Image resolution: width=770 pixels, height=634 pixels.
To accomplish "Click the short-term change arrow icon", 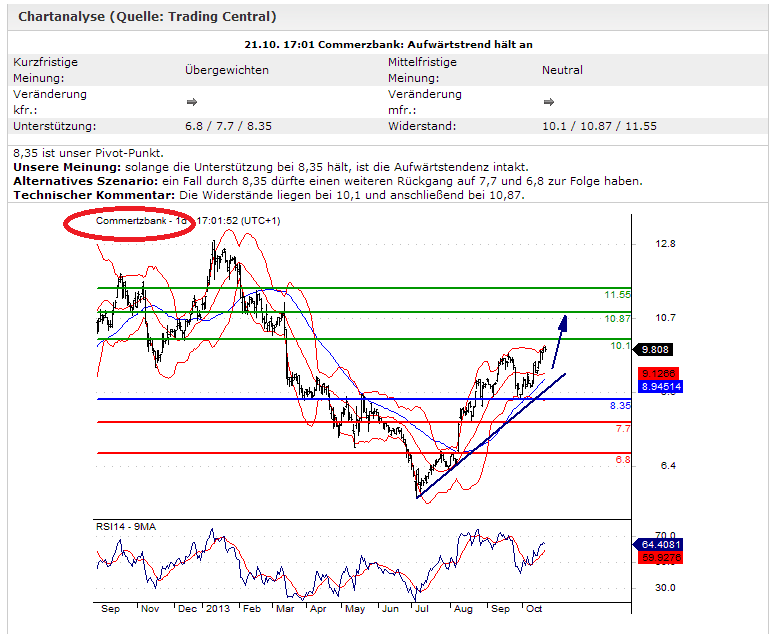I will [x=192, y=102].
